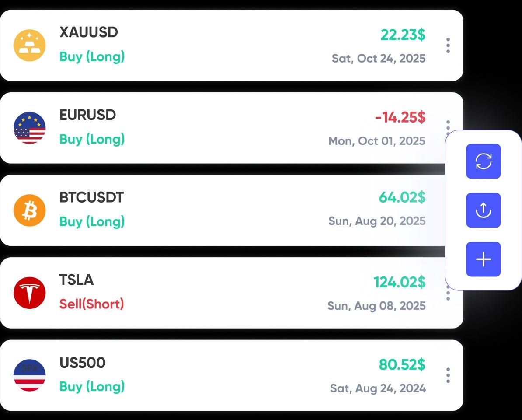Image resolution: width=522 pixels, height=420 pixels.
Task: Click the EU/US flags icon on EURUSD card
Action: coord(29,127)
